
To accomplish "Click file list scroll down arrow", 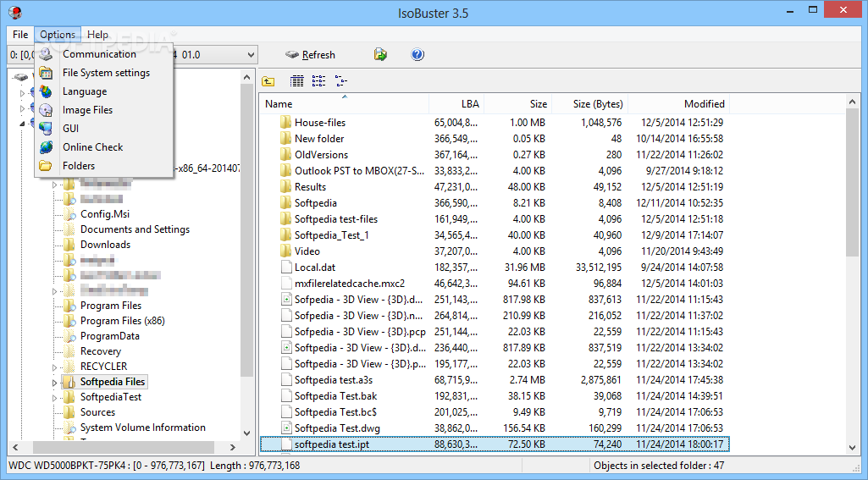I will pos(853,447).
